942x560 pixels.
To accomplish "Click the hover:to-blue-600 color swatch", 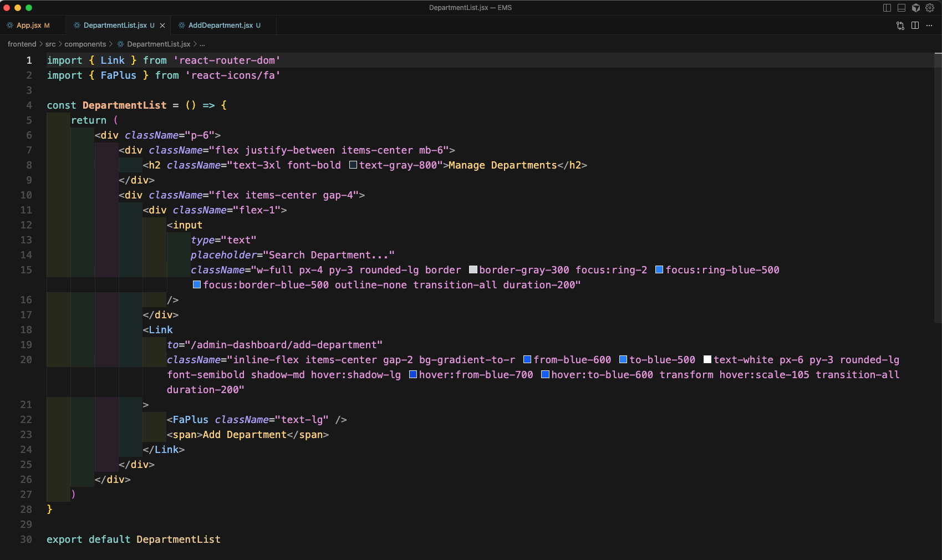I will pyautogui.click(x=545, y=374).
